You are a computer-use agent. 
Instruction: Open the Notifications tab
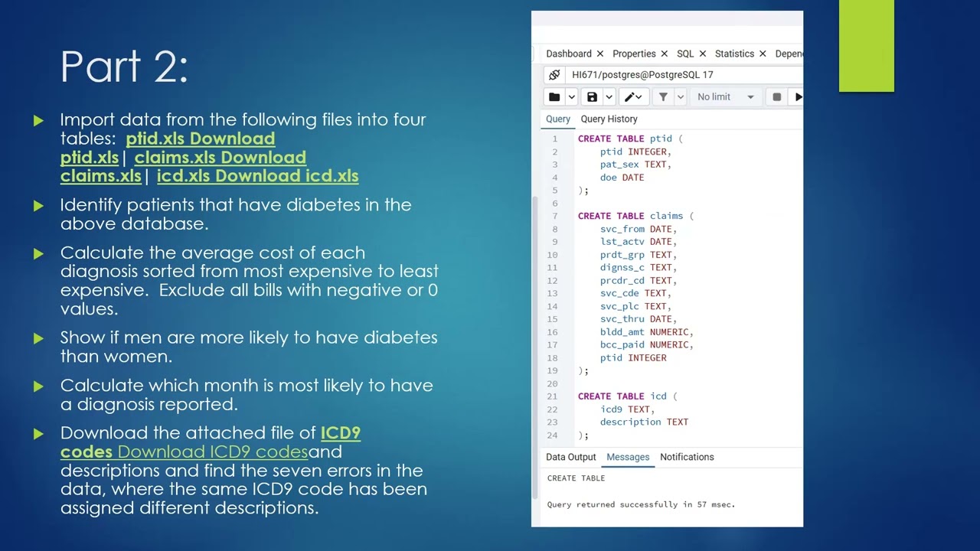[x=687, y=457]
